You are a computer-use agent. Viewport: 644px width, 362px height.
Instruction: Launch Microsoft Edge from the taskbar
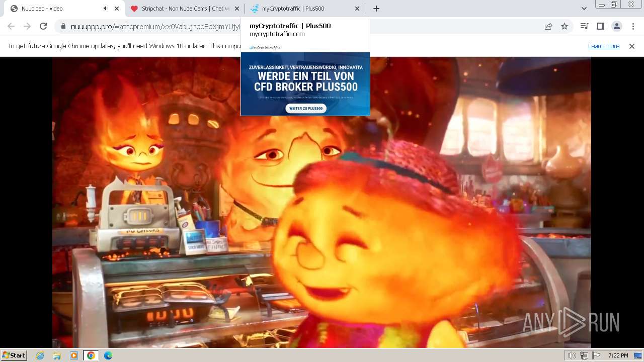tap(108, 355)
